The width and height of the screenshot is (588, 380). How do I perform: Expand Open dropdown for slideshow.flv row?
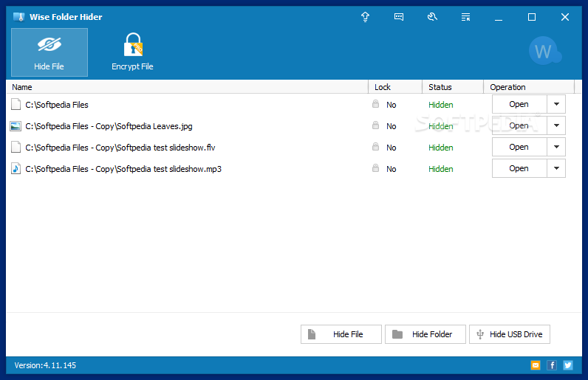[556, 148]
